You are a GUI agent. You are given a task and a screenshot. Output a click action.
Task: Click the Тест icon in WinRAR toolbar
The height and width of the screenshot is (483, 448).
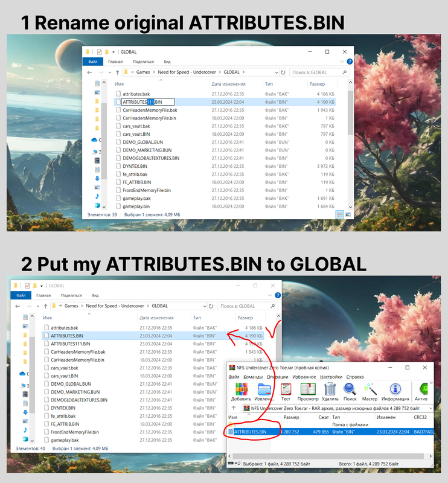click(x=286, y=389)
